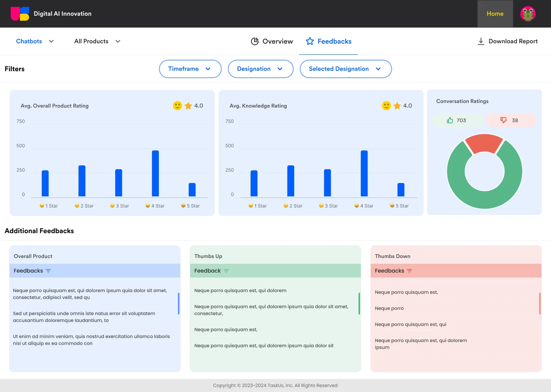Click the smiley icon in Avg. Knowledge Rating
551x392 pixels.
click(386, 106)
